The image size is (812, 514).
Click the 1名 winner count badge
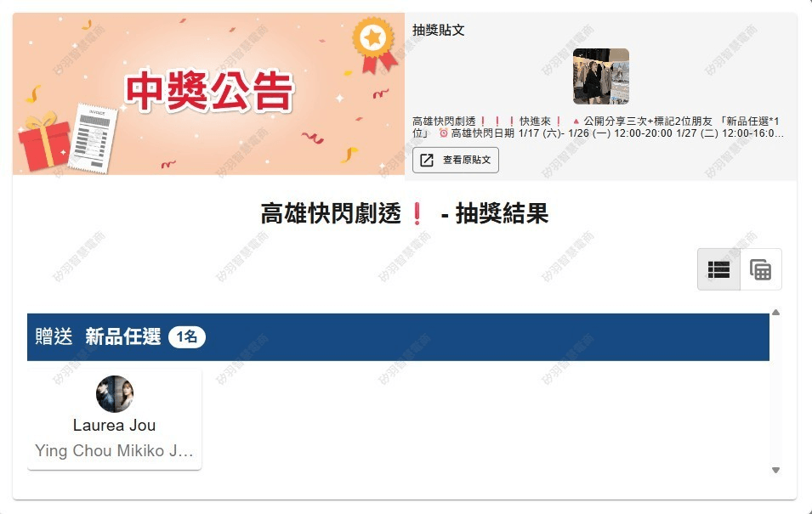(187, 337)
